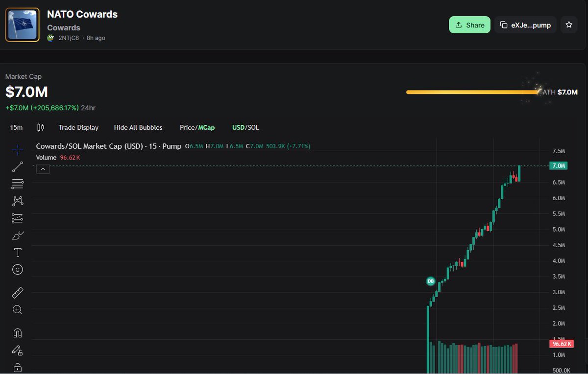Open the Fibonacci retracement tool

coord(17,184)
